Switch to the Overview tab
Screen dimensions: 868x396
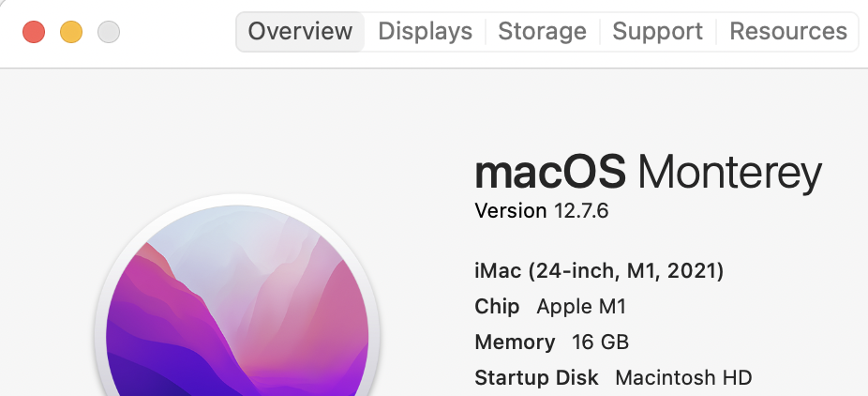(300, 31)
